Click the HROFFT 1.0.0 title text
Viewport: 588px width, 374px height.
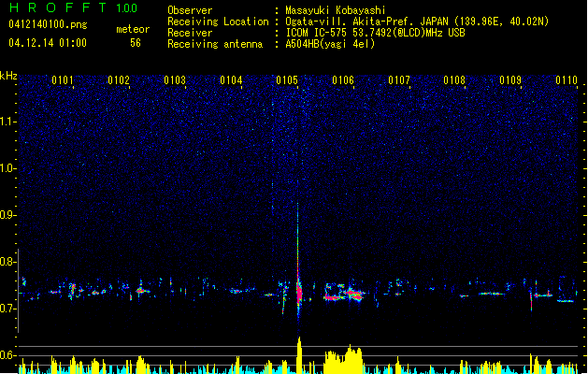73,7
